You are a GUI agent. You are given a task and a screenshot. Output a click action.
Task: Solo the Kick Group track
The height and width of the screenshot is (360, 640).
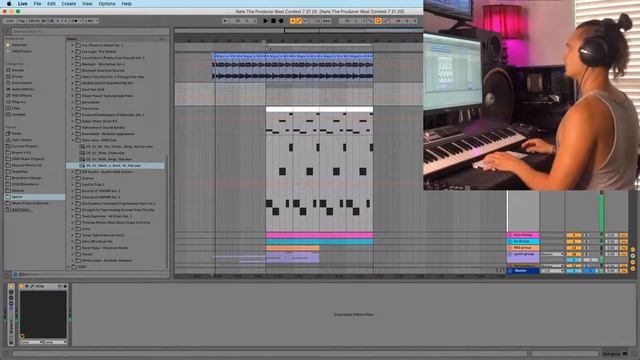pyautogui.click(x=587, y=235)
